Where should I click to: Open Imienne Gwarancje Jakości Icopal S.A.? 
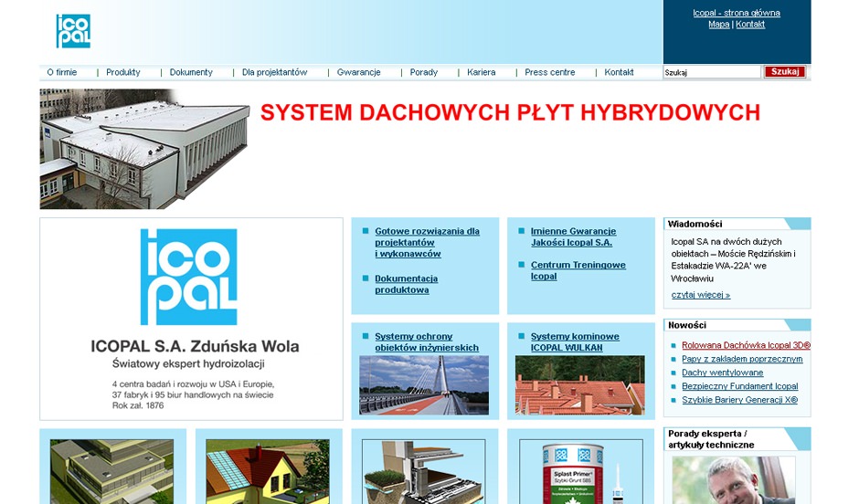coord(573,237)
